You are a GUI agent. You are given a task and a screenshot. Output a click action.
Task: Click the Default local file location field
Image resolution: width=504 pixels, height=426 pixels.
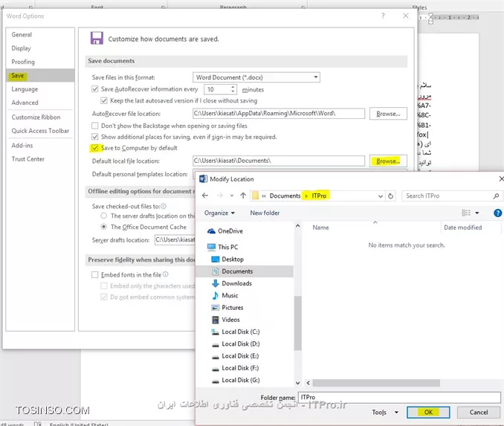coord(278,161)
